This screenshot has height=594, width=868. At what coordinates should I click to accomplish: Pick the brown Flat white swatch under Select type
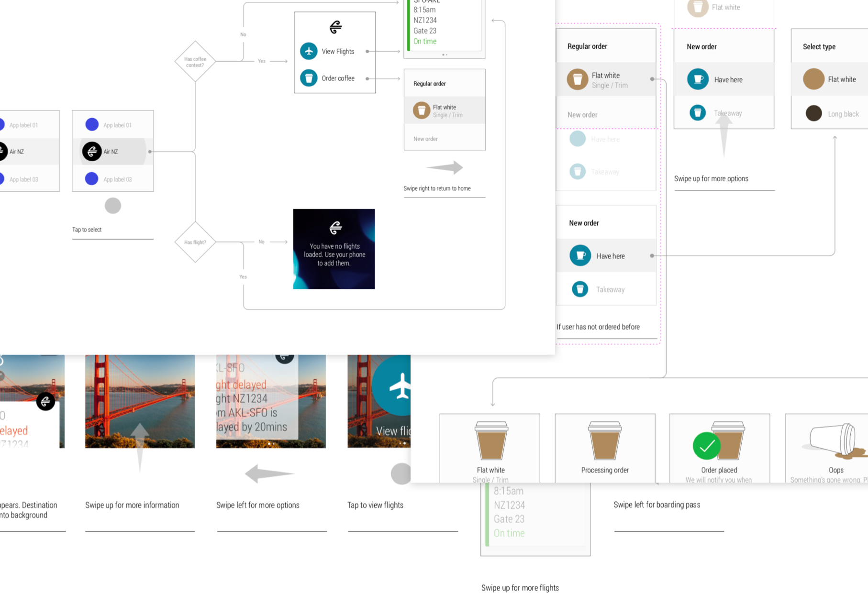click(814, 79)
